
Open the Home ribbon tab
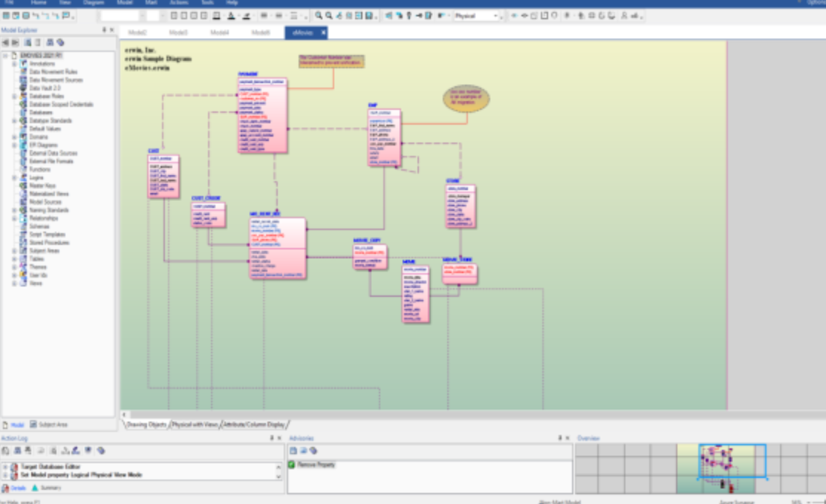[x=39, y=3]
